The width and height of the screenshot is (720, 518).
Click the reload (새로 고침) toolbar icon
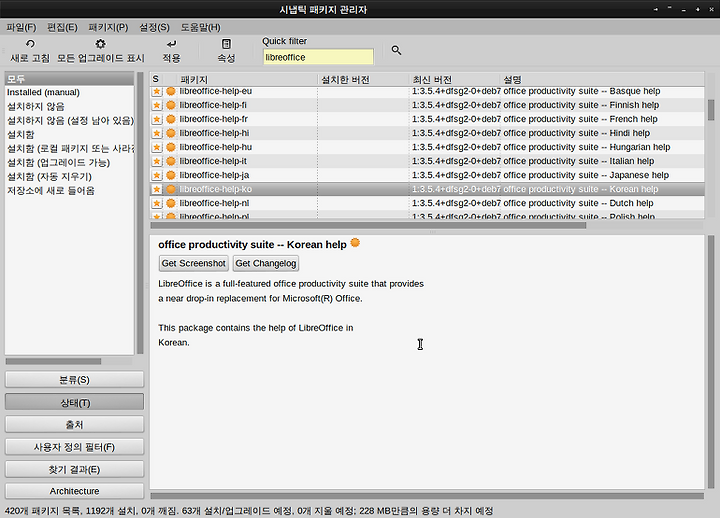[30, 44]
